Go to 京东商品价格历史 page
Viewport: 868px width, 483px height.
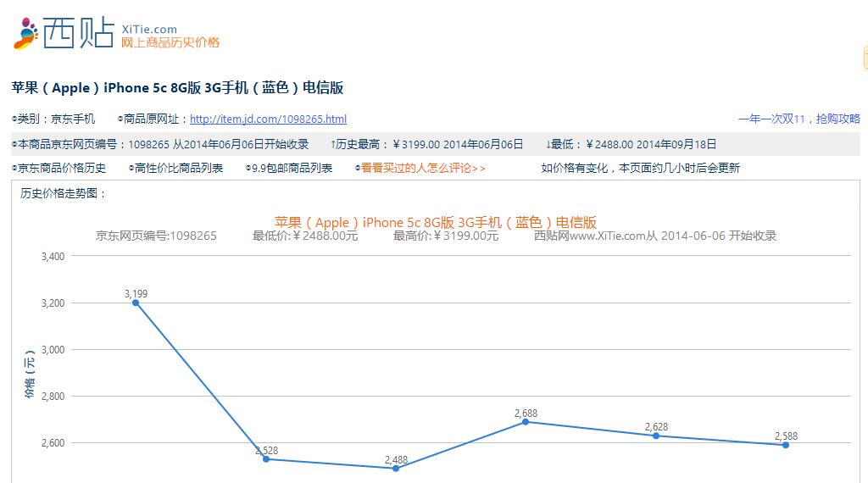pos(62,168)
